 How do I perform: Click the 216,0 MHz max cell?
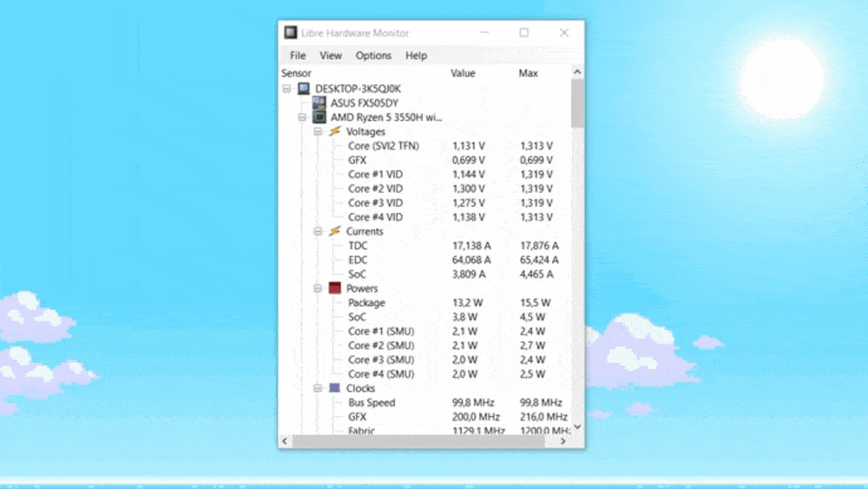click(543, 417)
